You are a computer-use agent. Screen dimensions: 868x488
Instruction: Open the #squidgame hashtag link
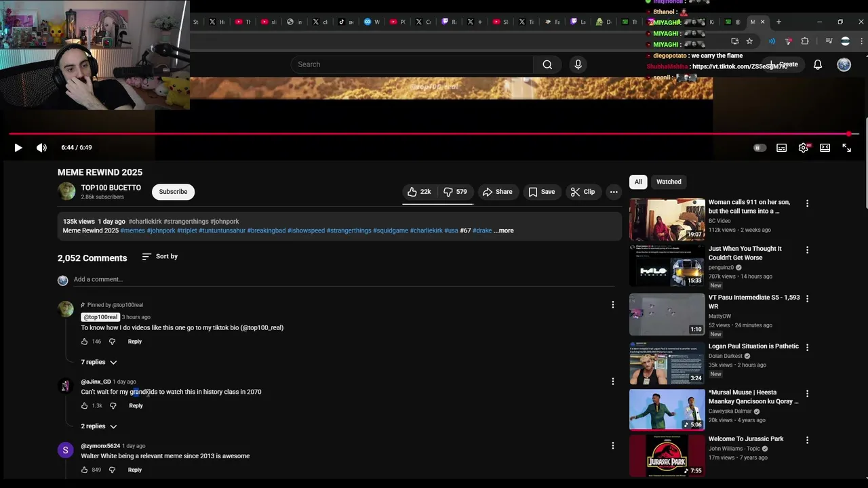coord(391,230)
